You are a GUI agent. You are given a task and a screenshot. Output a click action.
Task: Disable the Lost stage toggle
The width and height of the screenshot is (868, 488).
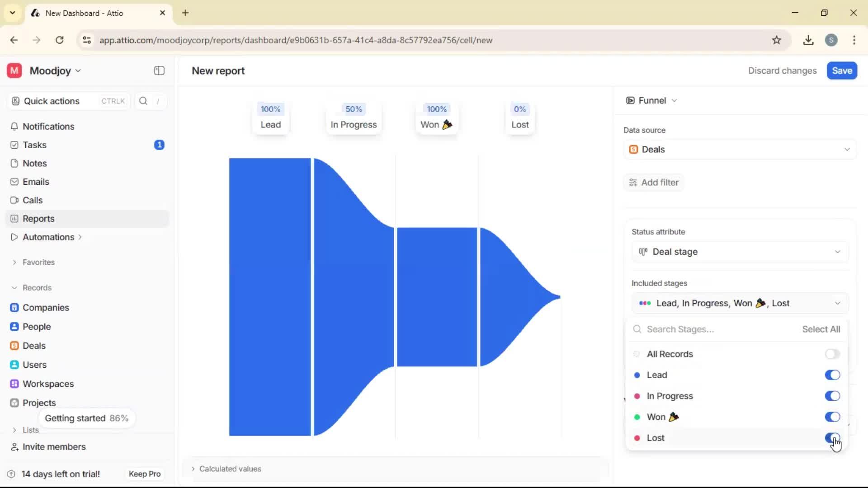(x=832, y=437)
